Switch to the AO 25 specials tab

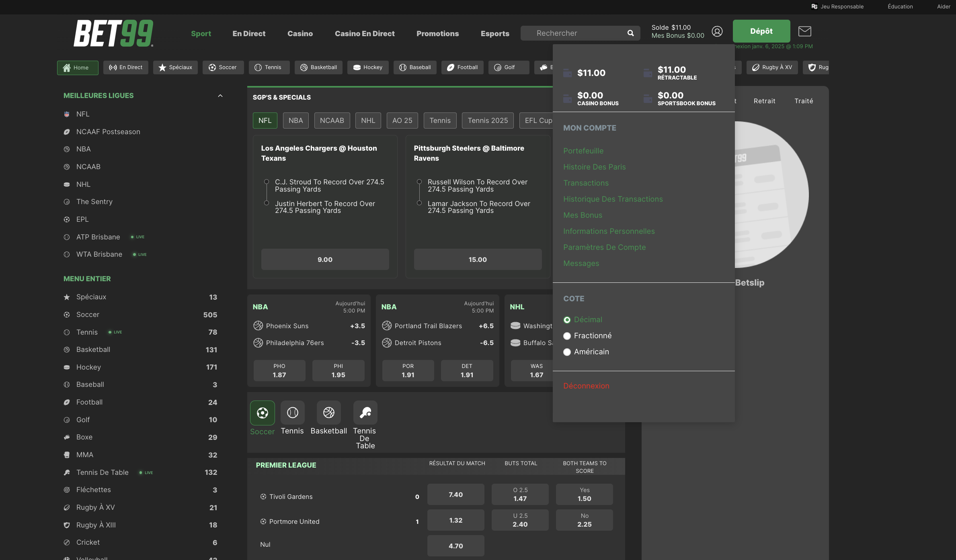point(402,121)
